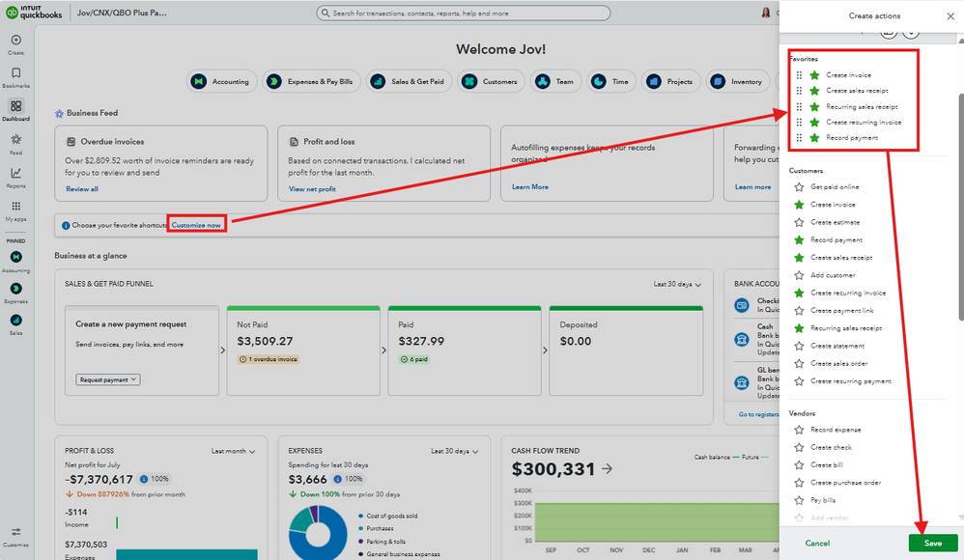Open pinned Sales sidebar icon
This screenshot has width=964, height=560.
point(16,321)
